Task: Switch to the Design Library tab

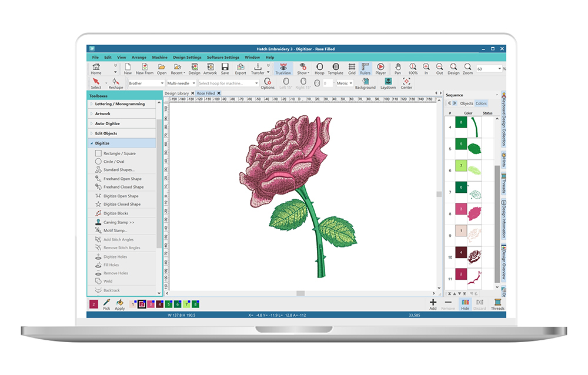Action: point(176,93)
